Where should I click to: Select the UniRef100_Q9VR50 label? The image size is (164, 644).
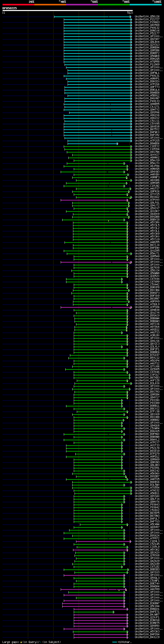pyautogui.click(x=147, y=626)
